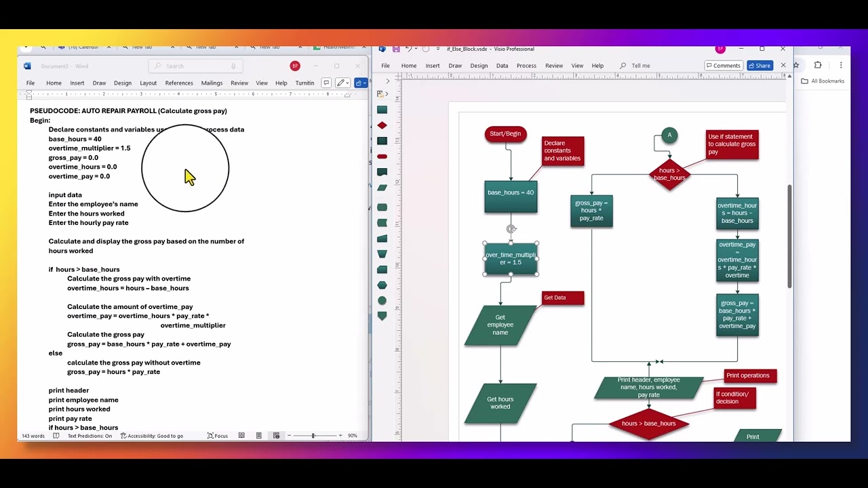Toggle Text Predictions in Word status bar

90,436
